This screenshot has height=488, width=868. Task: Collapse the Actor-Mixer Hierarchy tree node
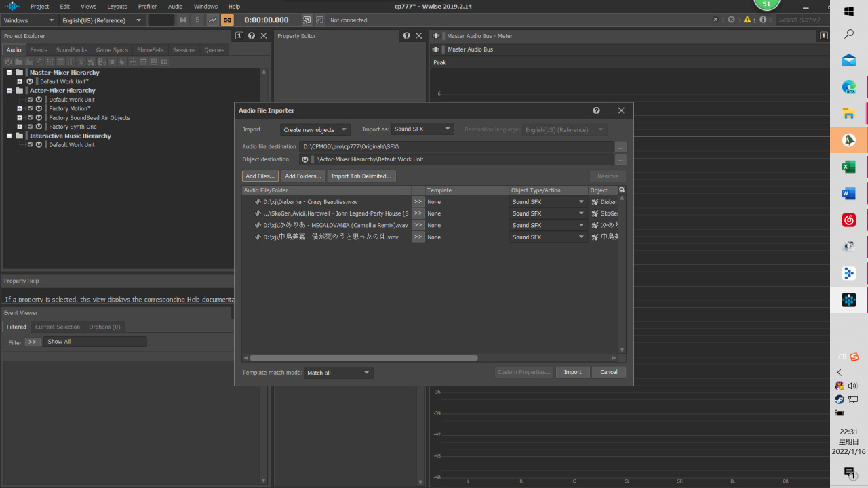click(9, 90)
